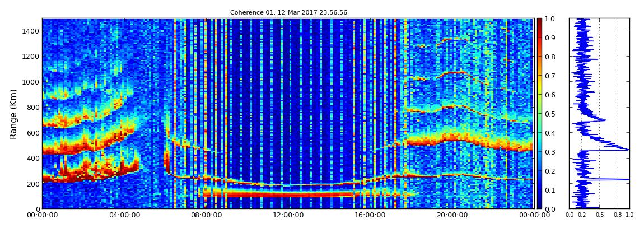The height and width of the screenshot is (228, 644).
Task: Select the 200 tick on the range axis
Action: [x=32, y=184]
